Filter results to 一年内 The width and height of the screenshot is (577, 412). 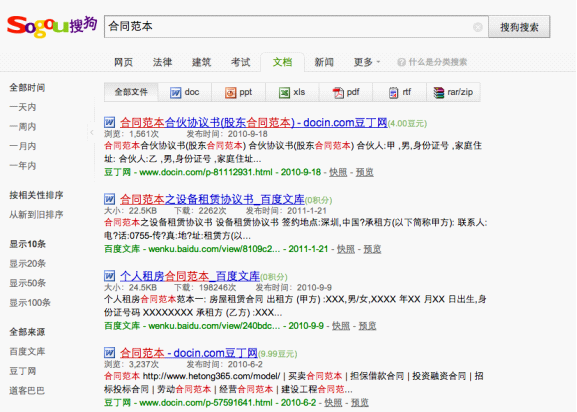(23, 166)
